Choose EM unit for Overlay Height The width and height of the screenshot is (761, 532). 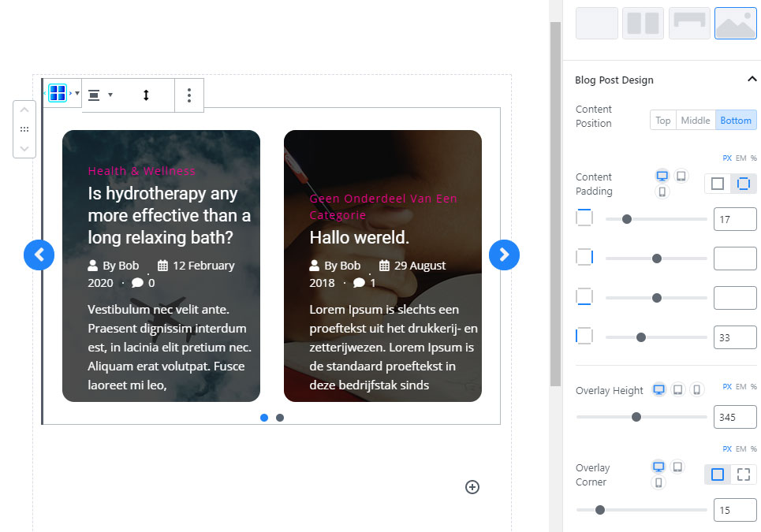pyautogui.click(x=741, y=386)
